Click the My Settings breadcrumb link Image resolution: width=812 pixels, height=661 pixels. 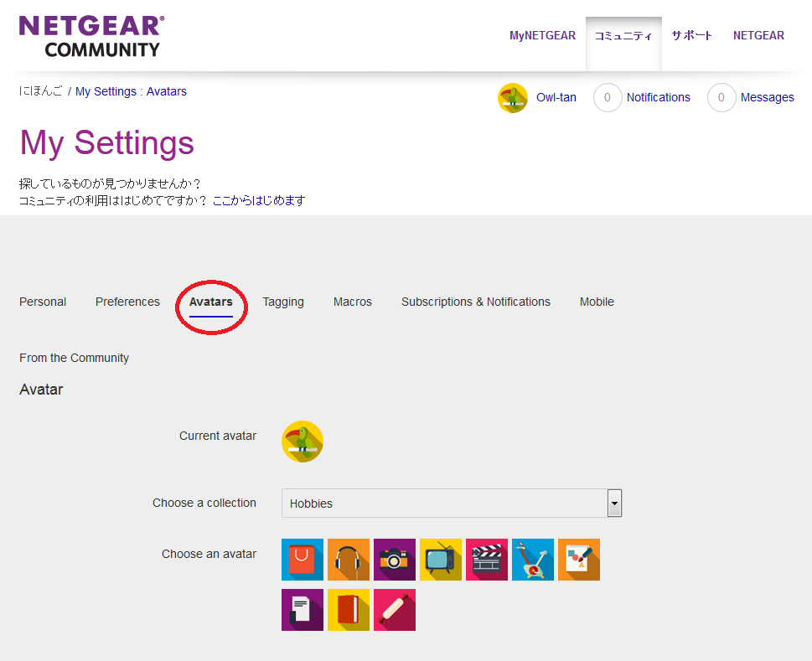[106, 91]
